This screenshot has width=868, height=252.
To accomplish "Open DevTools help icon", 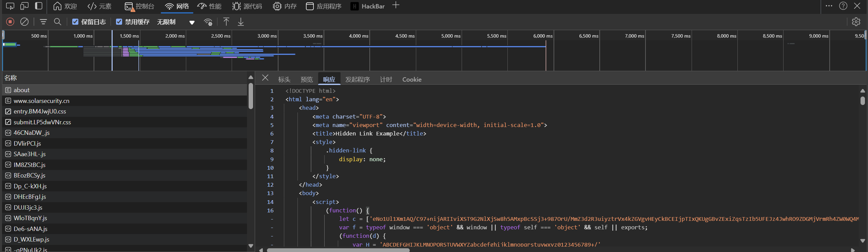I will point(843,6).
